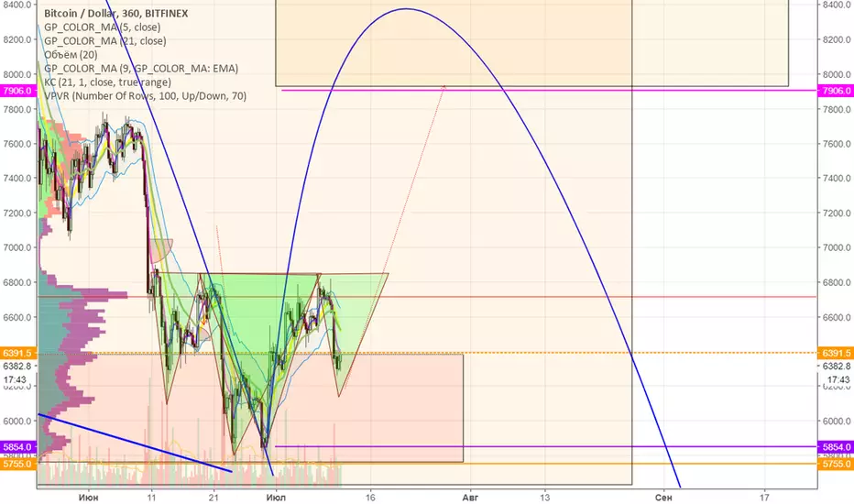Click the Авг label on the time axis
Screen dimensions: 854x504
(x=470, y=498)
